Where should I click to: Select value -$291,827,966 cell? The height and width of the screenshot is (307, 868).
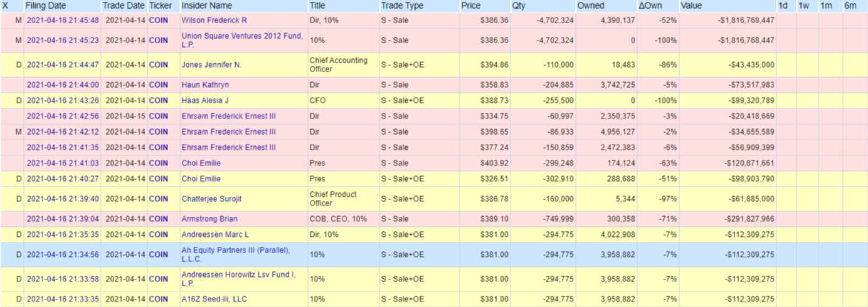[x=728, y=219]
